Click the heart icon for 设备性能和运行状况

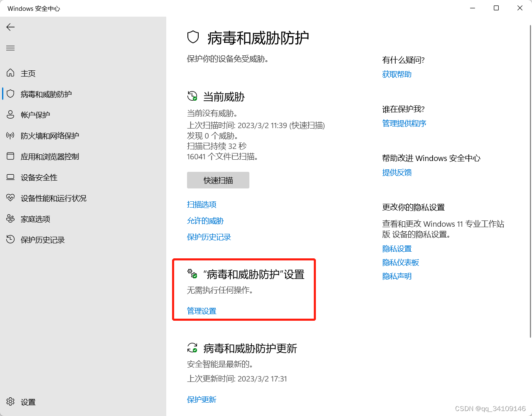point(10,198)
